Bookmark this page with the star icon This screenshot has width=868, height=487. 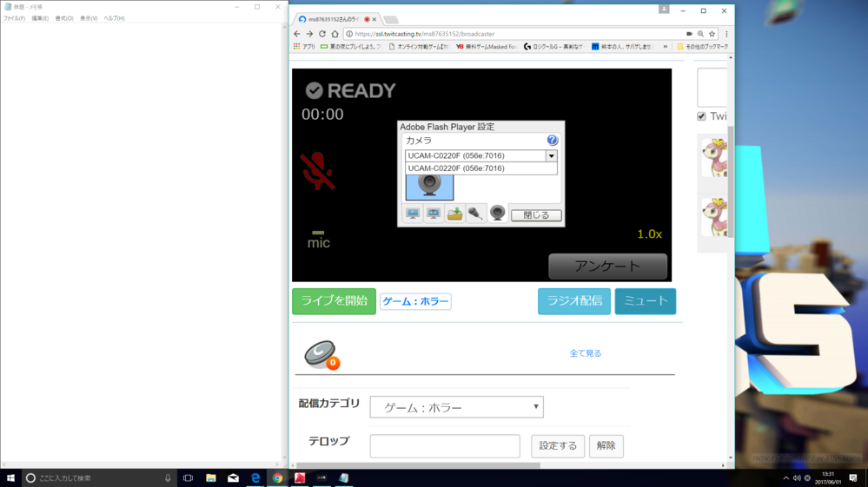click(712, 34)
